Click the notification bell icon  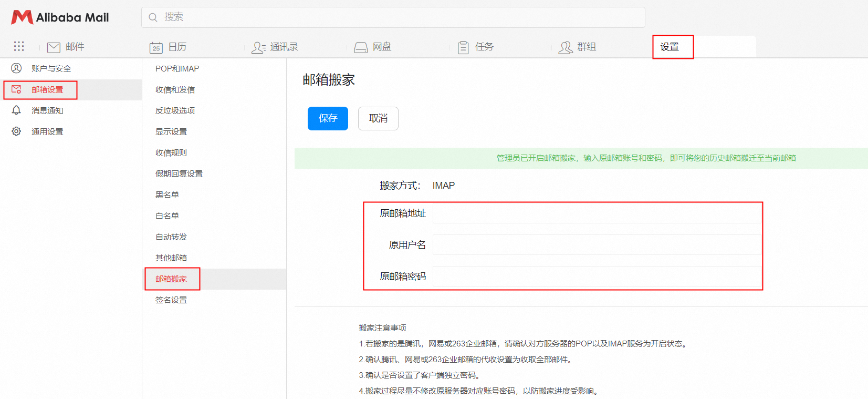coord(16,110)
